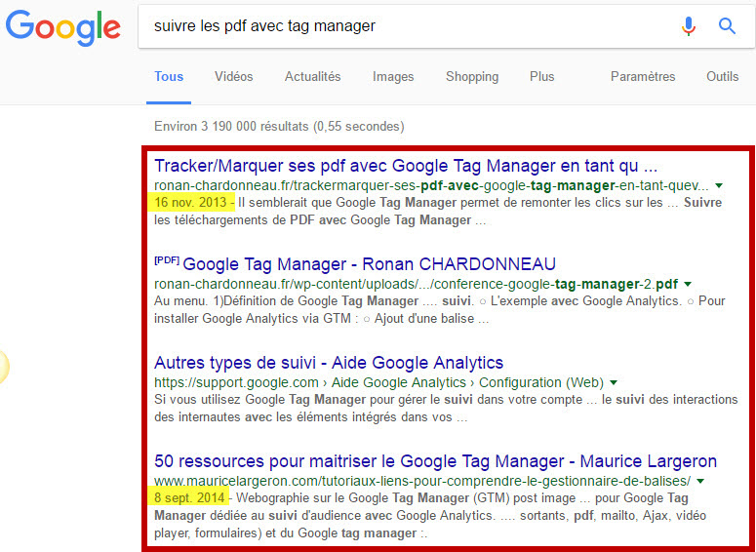Select the Tous tab
This screenshot has width=756, height=552.
coord(169,77)
